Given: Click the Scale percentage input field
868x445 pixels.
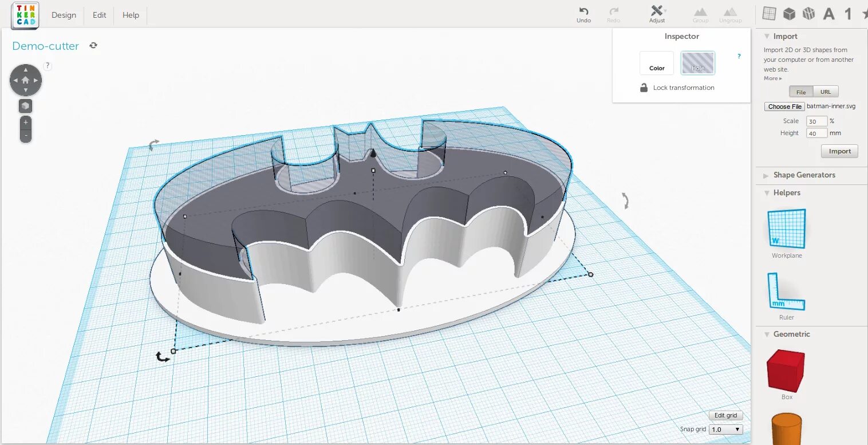Looking at the screenshot, I should point(816,121).
